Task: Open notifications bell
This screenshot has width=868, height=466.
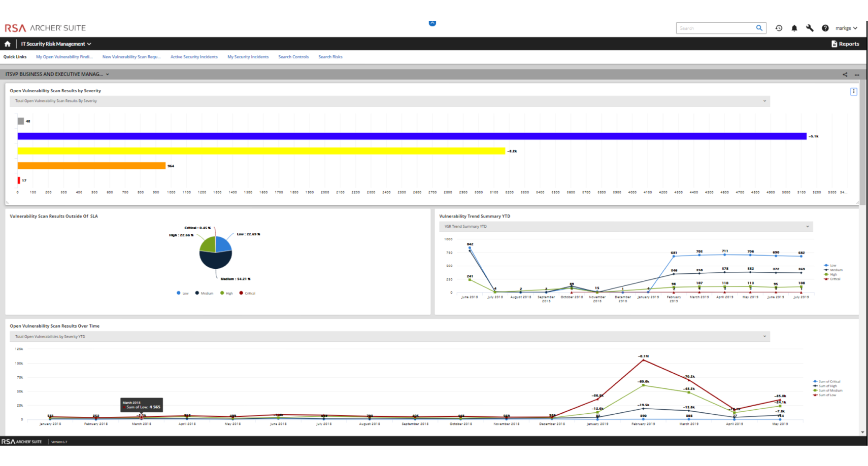Action: tap(794, 28)
